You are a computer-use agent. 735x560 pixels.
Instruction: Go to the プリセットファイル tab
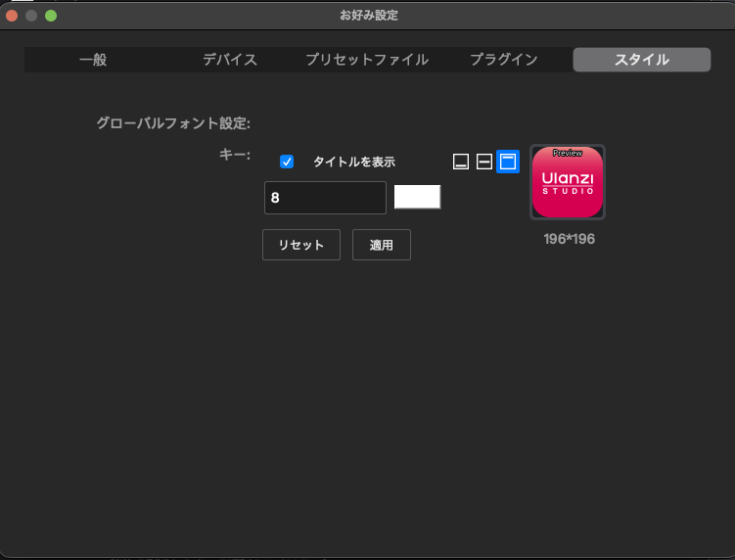(x=367, y=60)
